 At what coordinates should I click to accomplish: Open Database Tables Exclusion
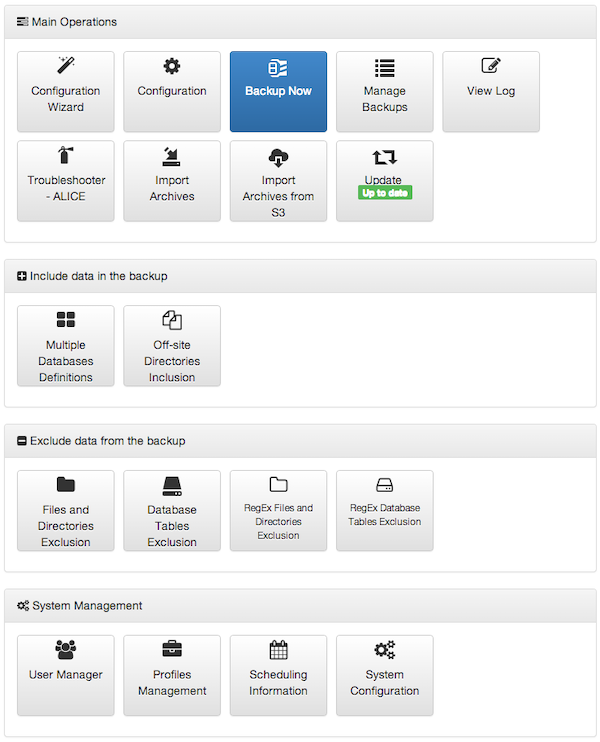click(x=172, y=511)
